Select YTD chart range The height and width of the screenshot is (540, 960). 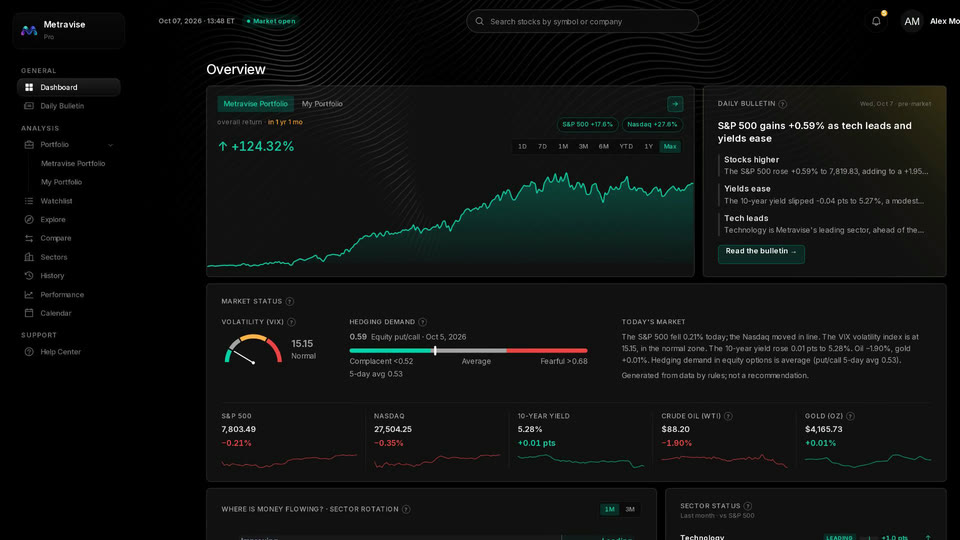[626, 146]
